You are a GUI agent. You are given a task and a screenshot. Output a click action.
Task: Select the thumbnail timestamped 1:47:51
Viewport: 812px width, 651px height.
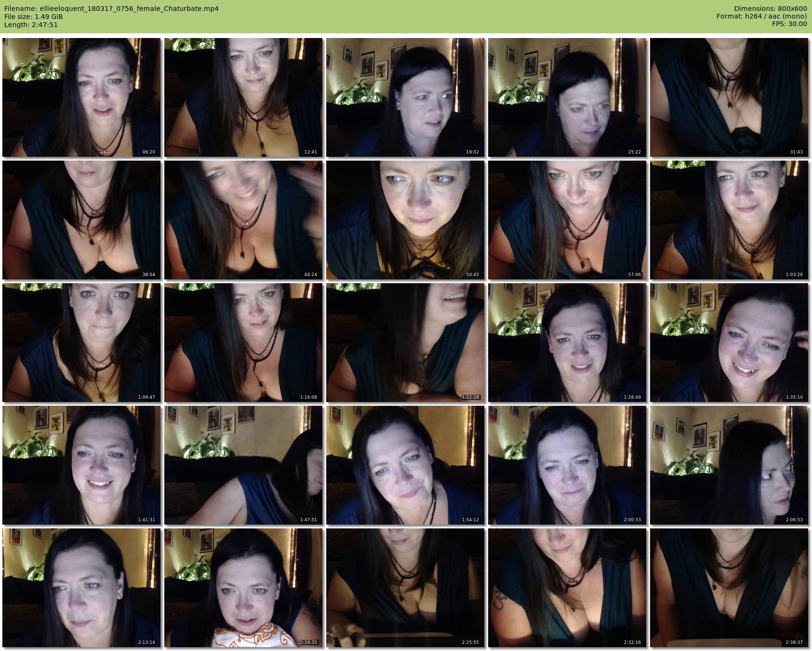click(x=243, y=465)
